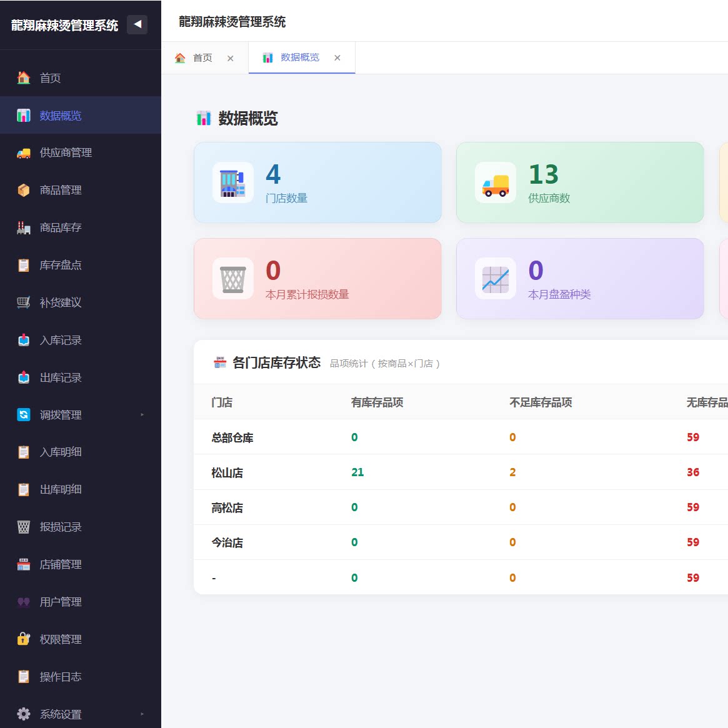
Task: Expand the 调拨管理 submenu arrow
Action: click(x=142, y=414)
